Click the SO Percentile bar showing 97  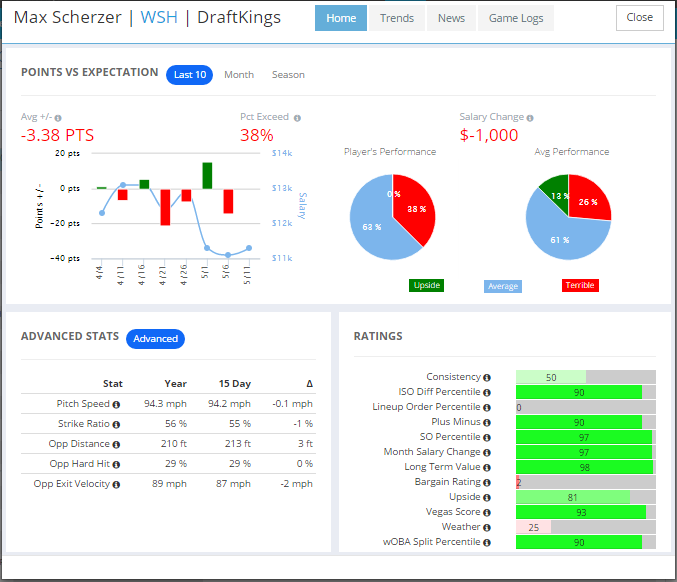584,437
